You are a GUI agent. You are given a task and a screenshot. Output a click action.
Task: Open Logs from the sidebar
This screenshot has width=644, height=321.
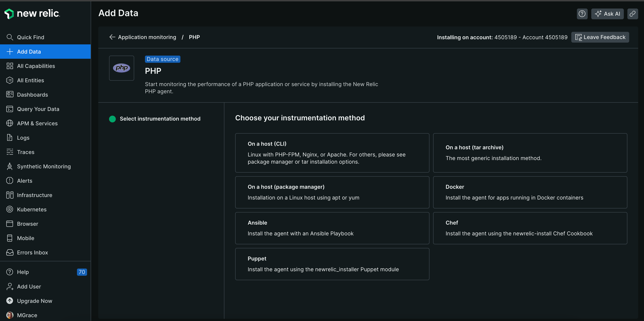pyautogui.click(x=45, y=138)
